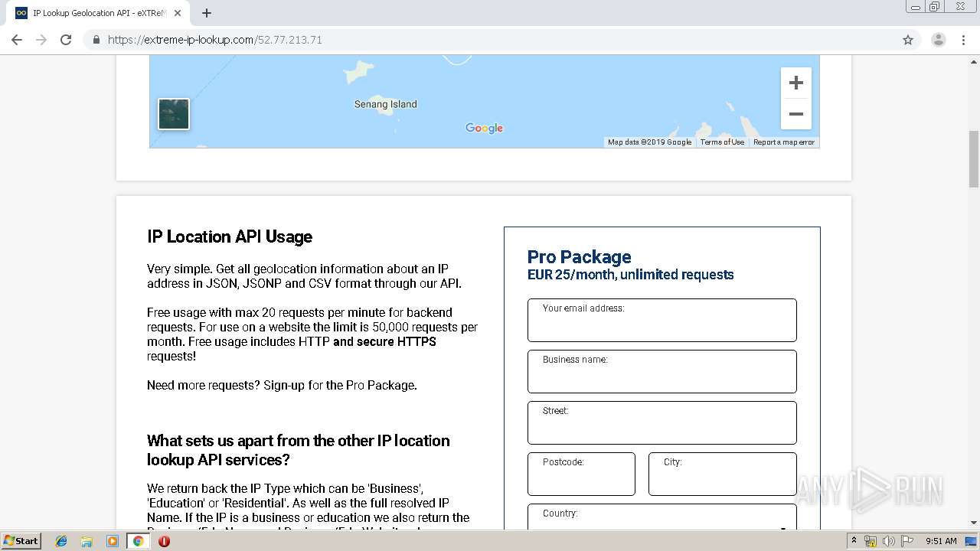Open the volume tray icon
The width and height of the screenshot is (980, 551).
pyautogui.click(x=888, y=541)
